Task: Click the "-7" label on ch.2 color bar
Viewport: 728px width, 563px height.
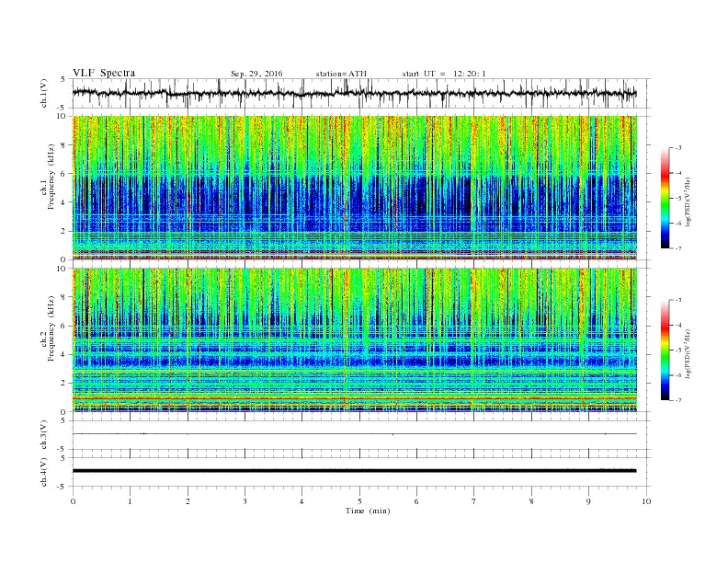Action: pos(677,400)
